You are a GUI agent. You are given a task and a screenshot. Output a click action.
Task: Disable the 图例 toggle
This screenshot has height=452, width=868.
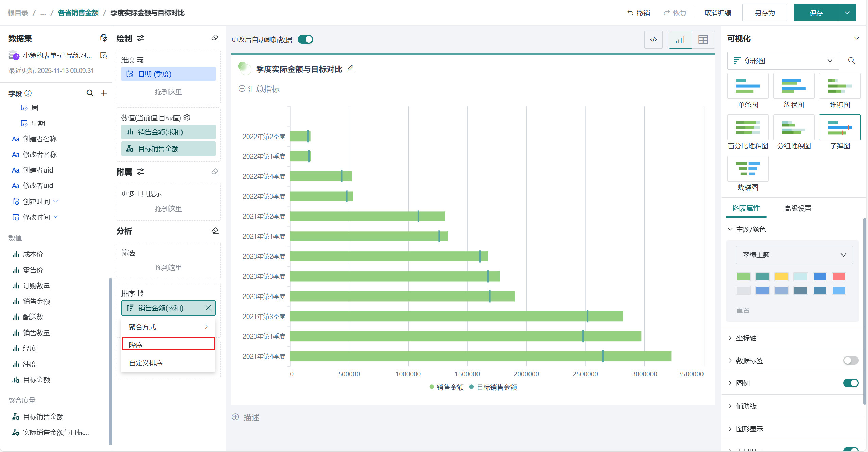pos(850,383)
